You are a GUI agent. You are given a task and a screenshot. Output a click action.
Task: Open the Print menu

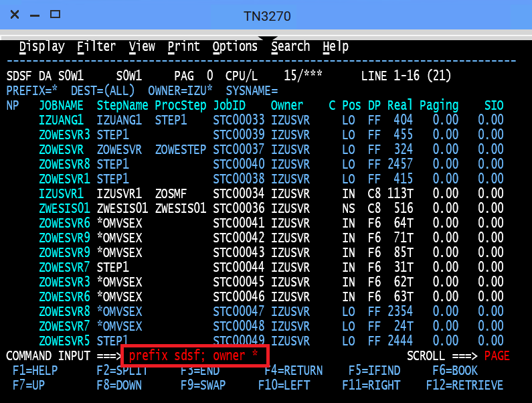(x=183, y=47)
